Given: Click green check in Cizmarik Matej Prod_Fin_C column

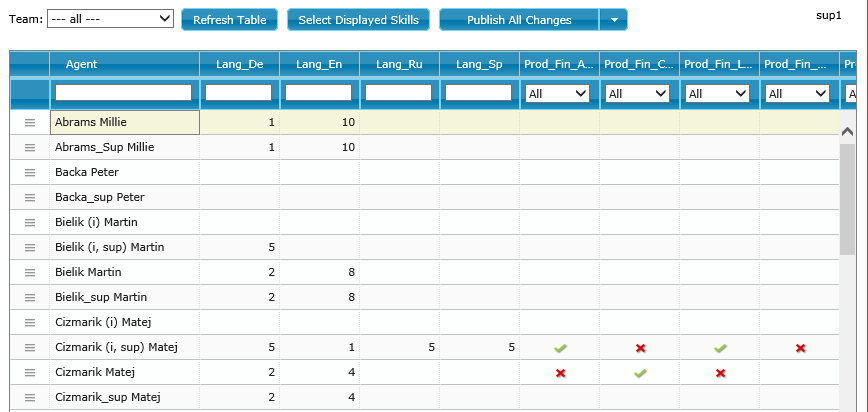Looking at the screenshot, I should pos(640,373).
